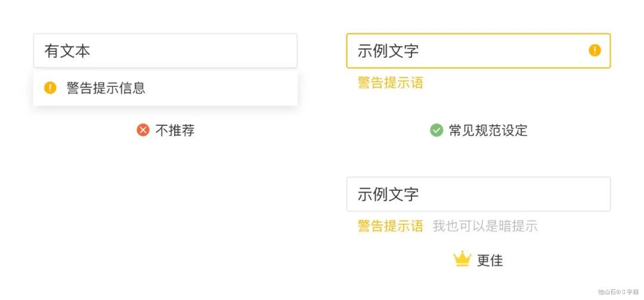The height and width of the screenshot is (300, 644).
Task: Click the green checkmark icon beside 常见规范设定
Action: pos(436,130)
